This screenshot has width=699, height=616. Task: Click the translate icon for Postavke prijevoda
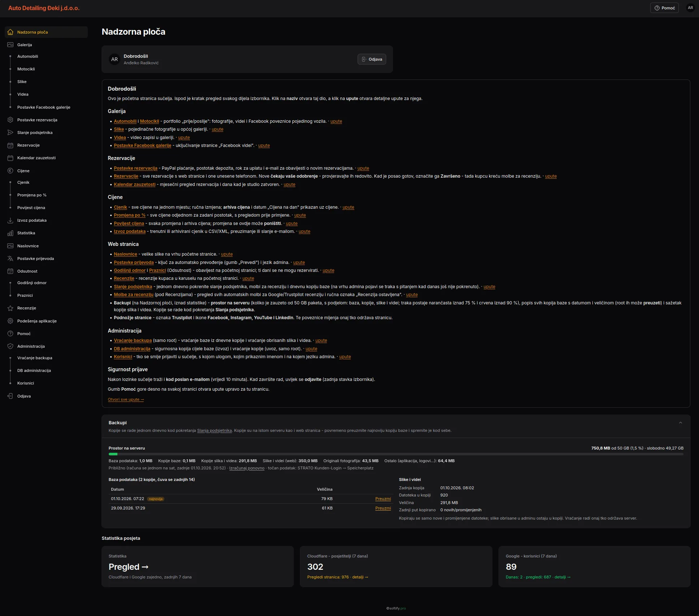(x=10, y=259)
